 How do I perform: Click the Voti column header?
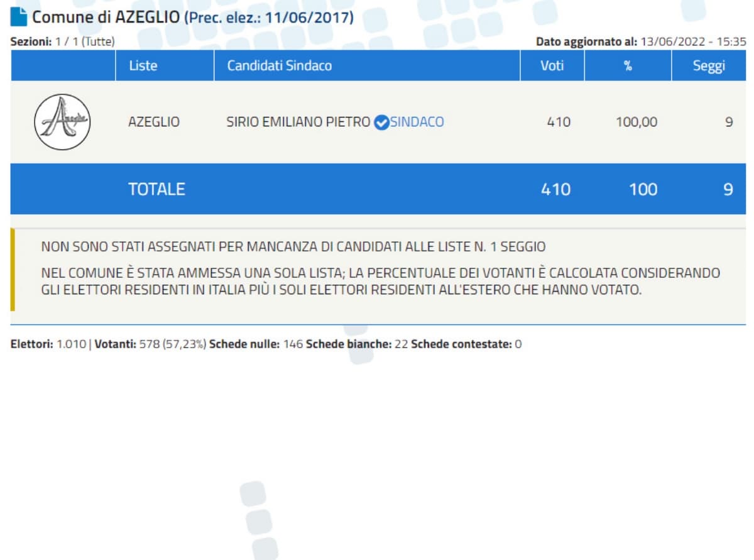[x=552, y=65]
